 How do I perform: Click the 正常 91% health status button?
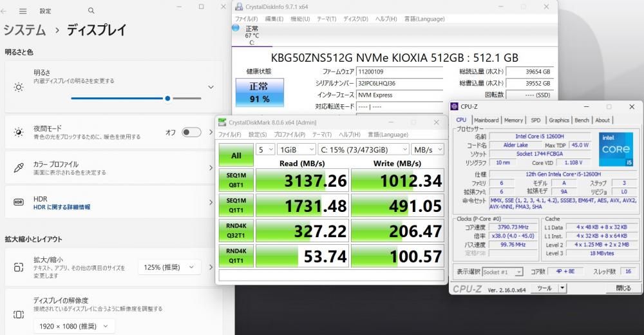[260, 93]
